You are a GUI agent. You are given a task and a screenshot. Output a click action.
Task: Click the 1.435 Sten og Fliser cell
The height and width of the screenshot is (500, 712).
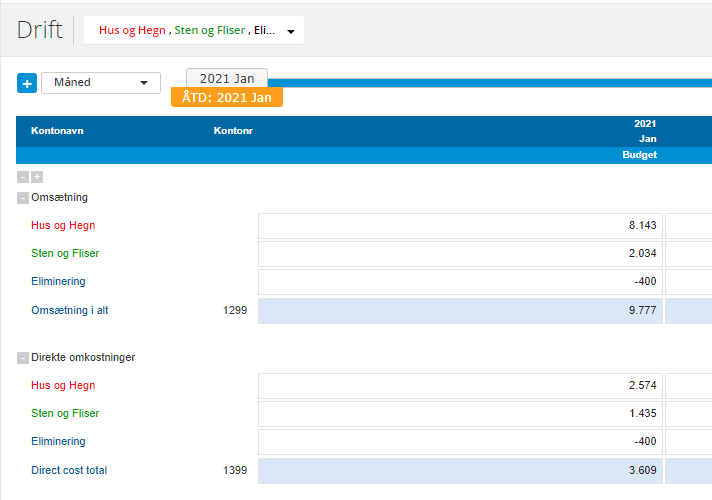(x=458, y=414)
